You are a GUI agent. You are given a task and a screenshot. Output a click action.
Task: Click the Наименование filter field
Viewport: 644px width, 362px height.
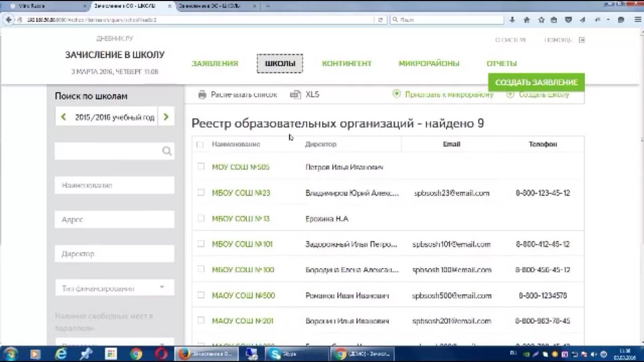(114, 186)
